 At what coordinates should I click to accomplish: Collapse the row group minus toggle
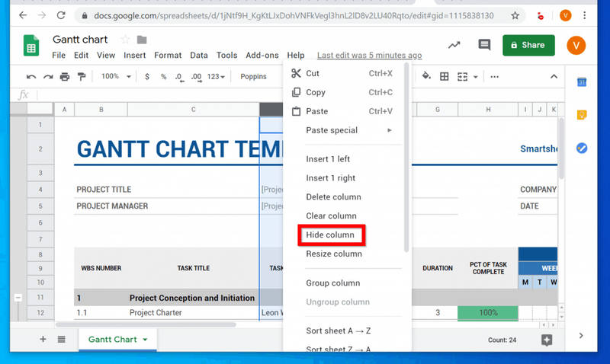click(x=18, y=298)
